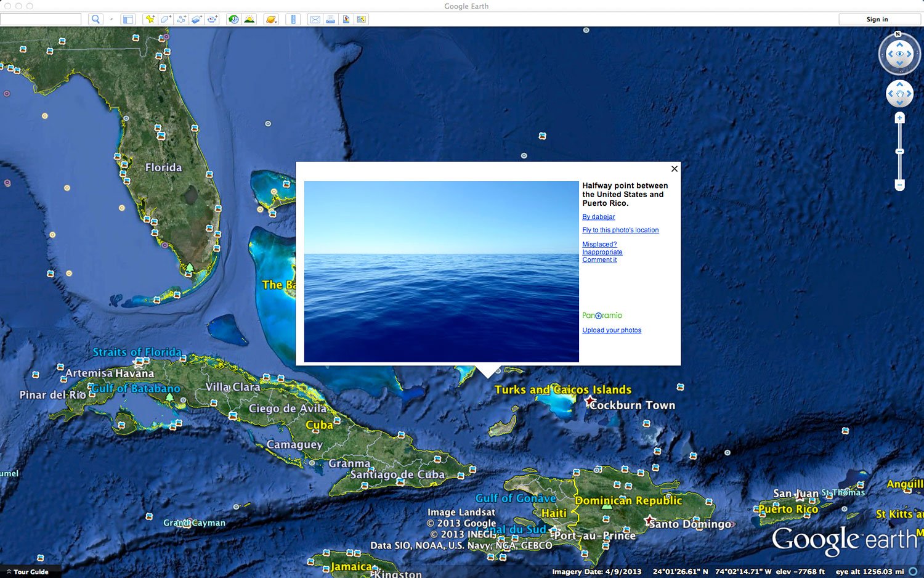The image size is (924, 578).
Task: Click inside the search text field
Action: (41, 19)
